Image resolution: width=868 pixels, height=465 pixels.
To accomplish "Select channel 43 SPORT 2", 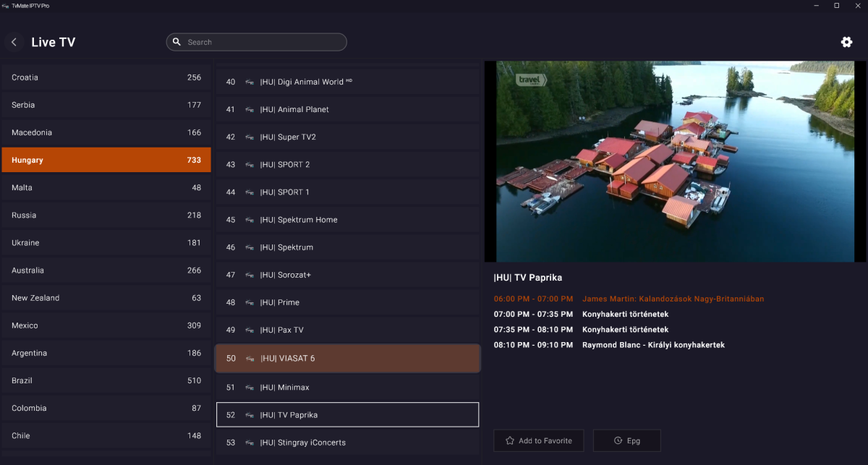I will coord(347,165).
